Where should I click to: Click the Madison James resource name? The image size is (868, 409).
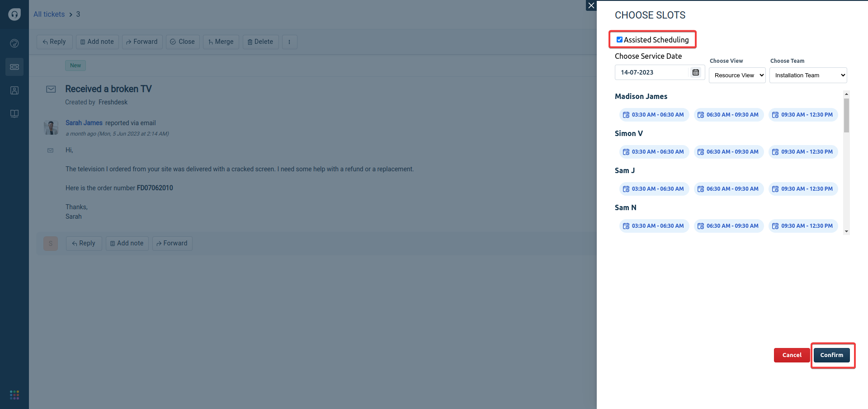641,96
